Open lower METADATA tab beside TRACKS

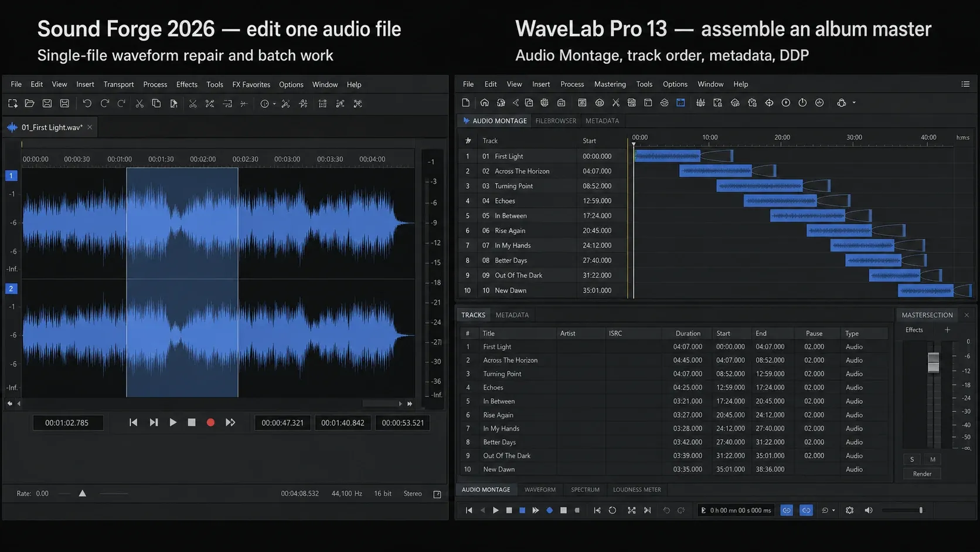point(512,315)
